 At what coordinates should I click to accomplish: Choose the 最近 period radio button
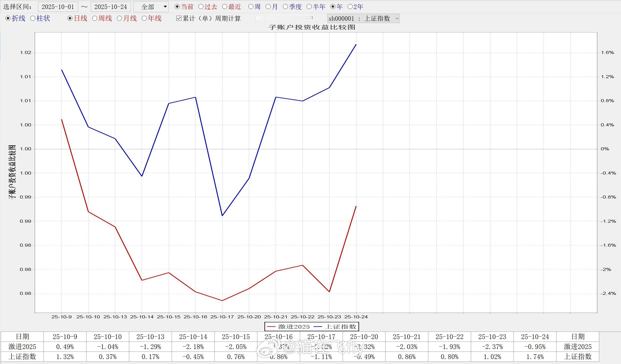click(x=225, y=7)
